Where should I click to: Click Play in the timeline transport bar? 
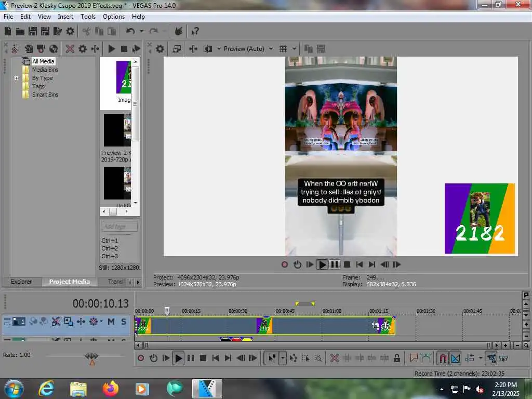pos(178,358)
